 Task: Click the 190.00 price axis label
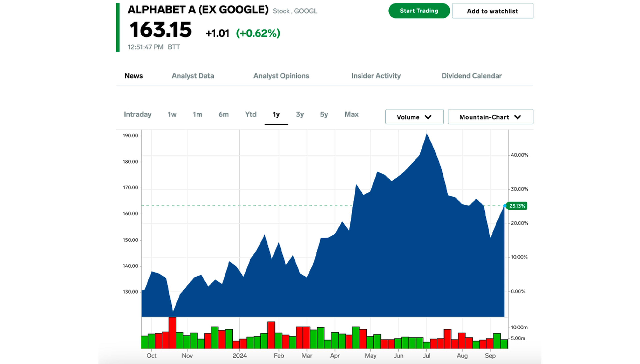point(130,136)
